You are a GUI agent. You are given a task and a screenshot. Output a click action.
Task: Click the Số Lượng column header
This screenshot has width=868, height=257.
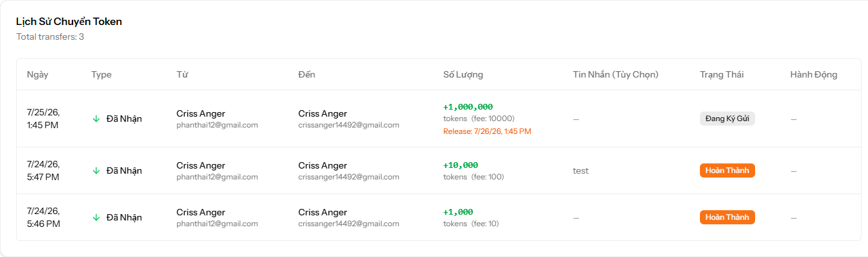click(x=463, y=74)
